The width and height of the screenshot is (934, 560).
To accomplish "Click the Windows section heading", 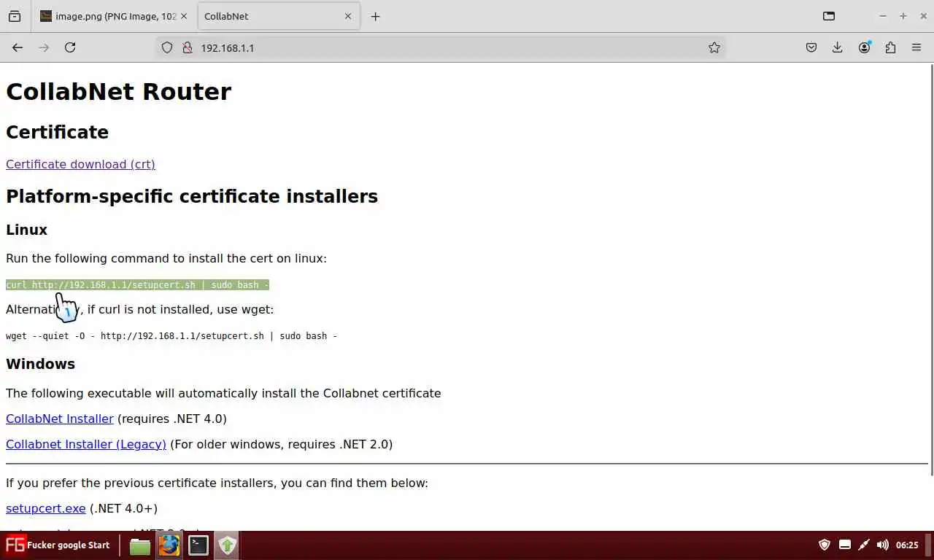I will point(40,364).
